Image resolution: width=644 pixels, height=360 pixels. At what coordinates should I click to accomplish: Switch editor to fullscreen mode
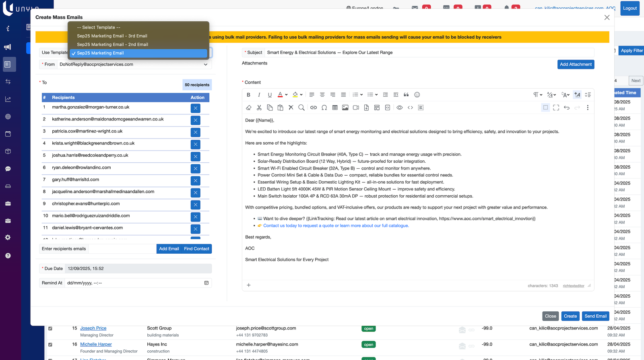556,108
